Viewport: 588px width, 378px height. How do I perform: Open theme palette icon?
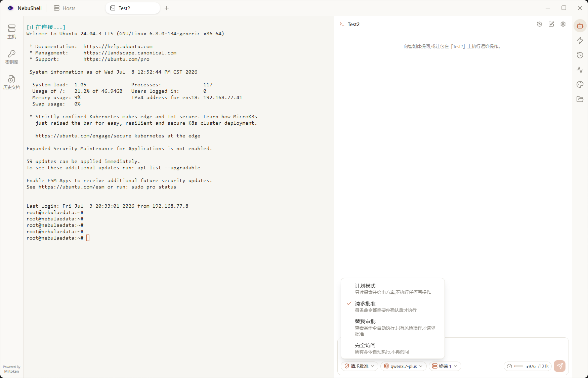coord(580,84)
